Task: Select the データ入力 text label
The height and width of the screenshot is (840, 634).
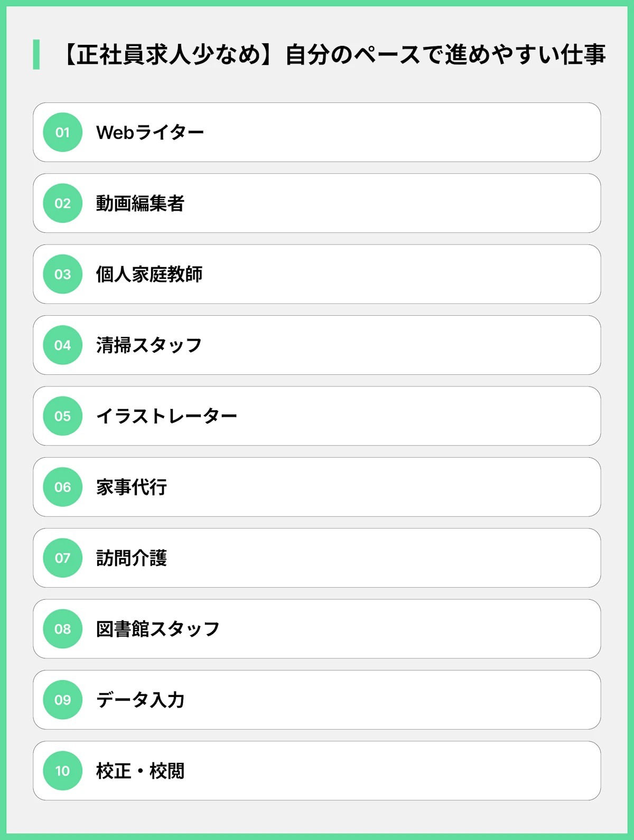Action: coord(140,700)
